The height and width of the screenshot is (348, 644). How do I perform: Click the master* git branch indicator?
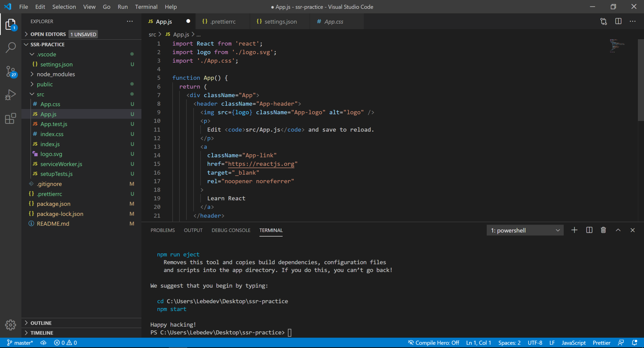point(20,343)
